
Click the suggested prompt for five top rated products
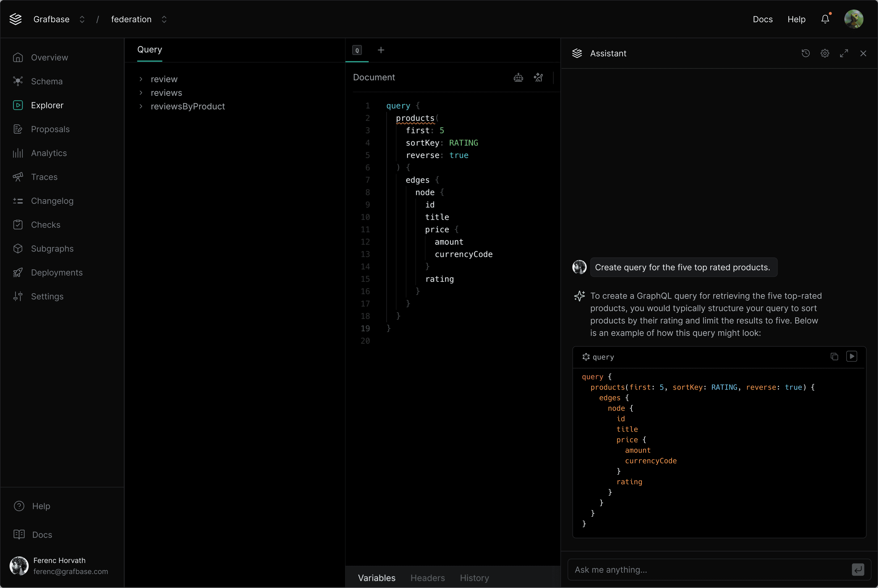coord(683,267)
